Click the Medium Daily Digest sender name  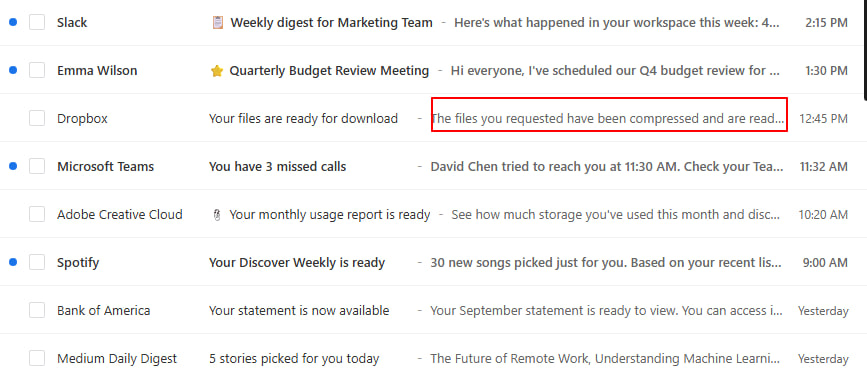[x=117, y=358]
